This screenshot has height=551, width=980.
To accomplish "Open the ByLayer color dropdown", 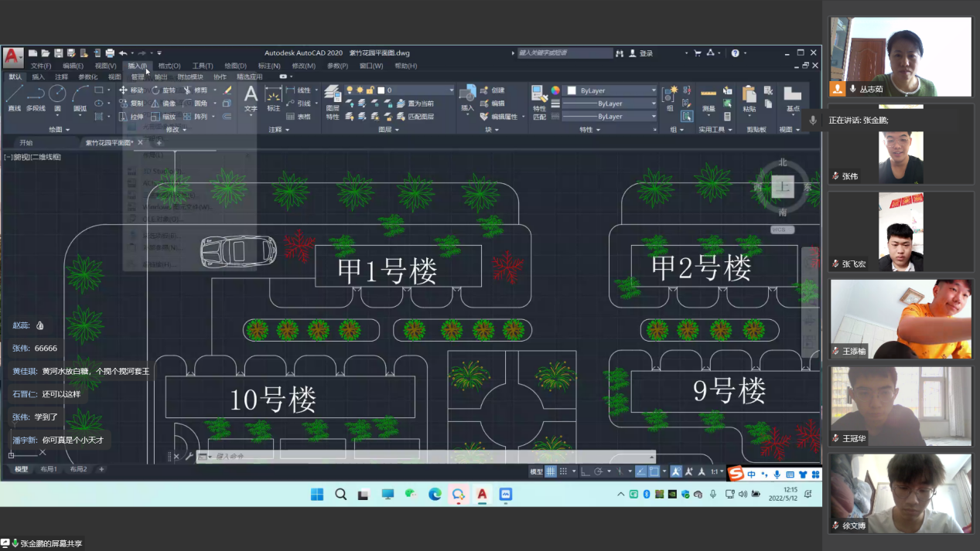I will click(611, 90).
